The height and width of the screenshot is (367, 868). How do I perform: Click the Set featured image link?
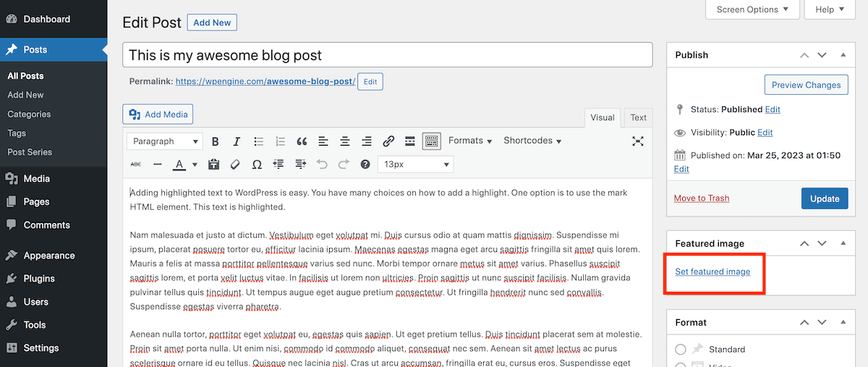[x=712, y=271]
